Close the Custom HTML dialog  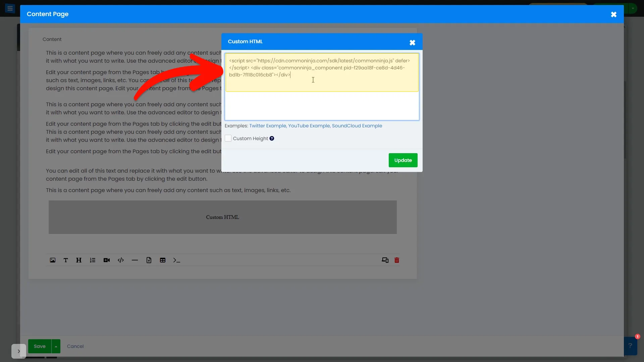click(413, 43)
